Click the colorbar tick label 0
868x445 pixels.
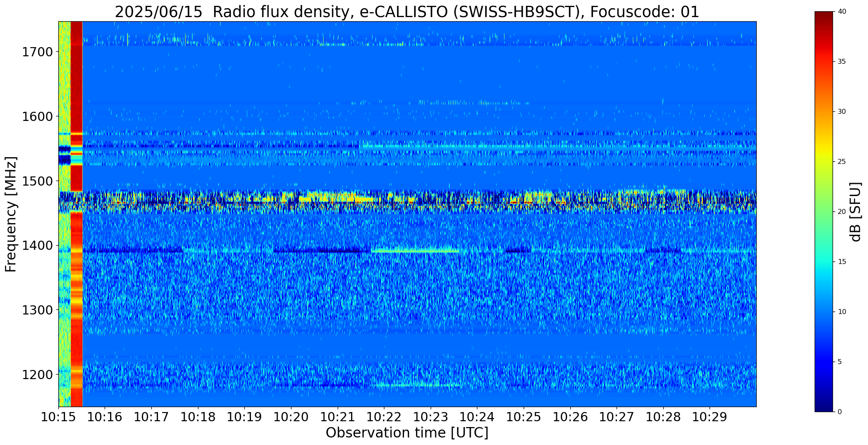[x=840, y=412]
